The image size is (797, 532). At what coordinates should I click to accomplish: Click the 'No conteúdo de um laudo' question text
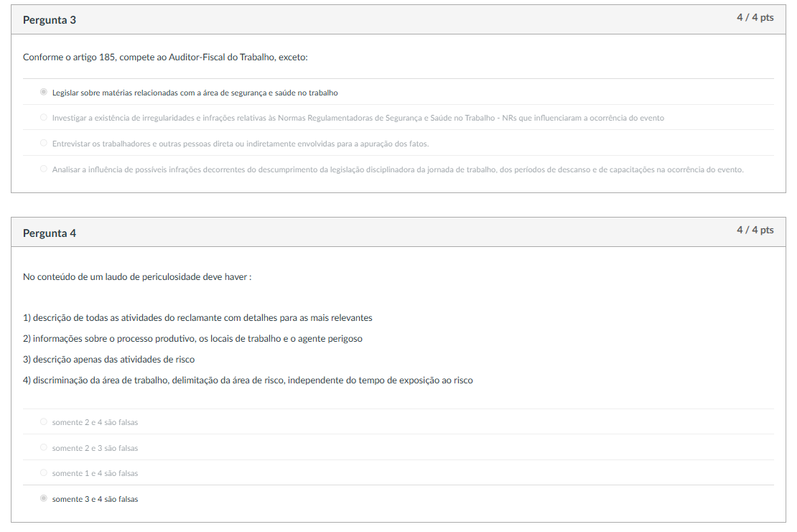coord(137,276)
